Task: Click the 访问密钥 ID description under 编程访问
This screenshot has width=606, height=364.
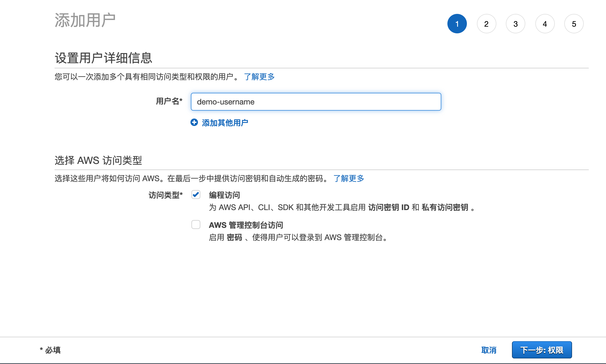Action: (x=388, y=208)
